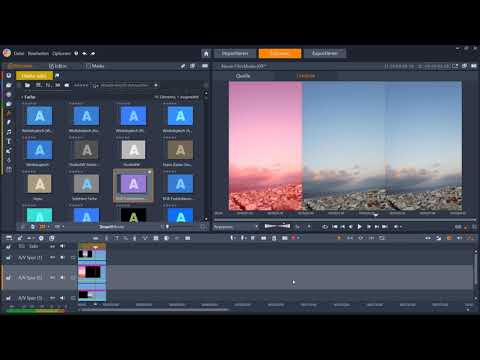The image size is (480, 360).
Task: Click the player volume speaker icon
Action: pyautogui.click(x=396, y=227)
